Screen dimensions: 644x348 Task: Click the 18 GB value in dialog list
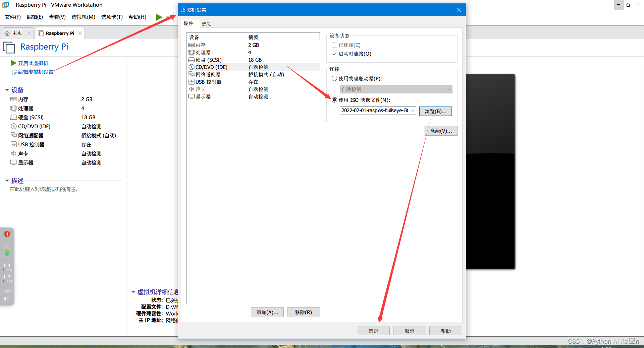(255, 60)
